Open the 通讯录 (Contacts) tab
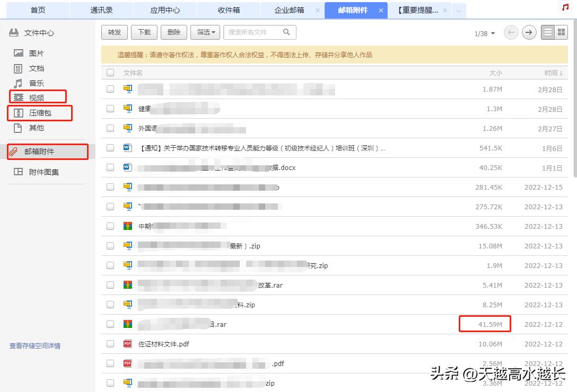This screenshot has width=577, height=392. 102,10
